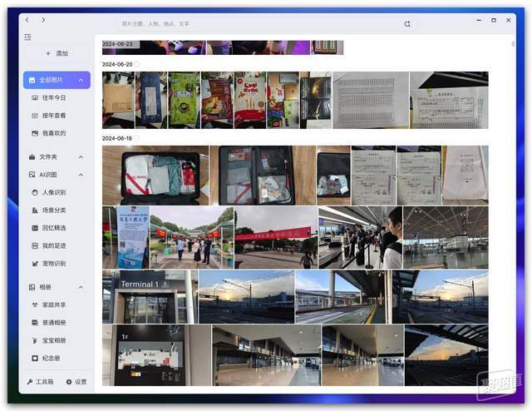The height and width of the screenshot is (411, 532).
Task: Open 设置 (Settings) at sidebar bottom
Action: 76,382
